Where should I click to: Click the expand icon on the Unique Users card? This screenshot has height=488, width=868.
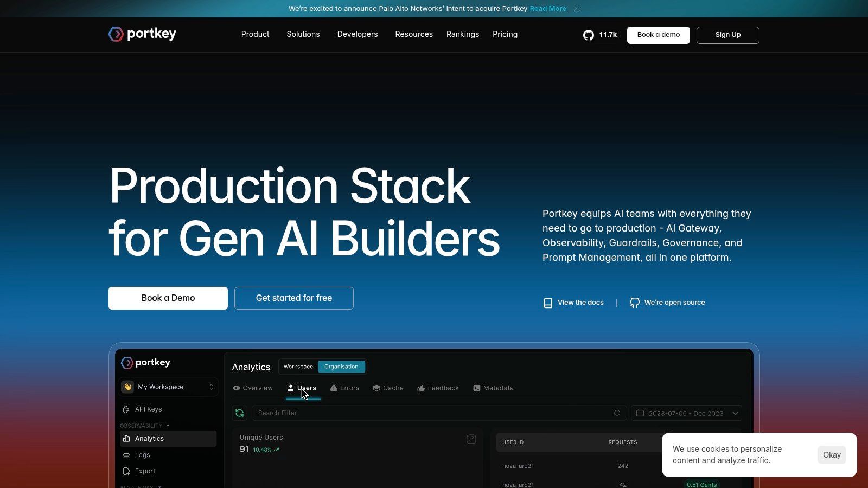[471, 439]
